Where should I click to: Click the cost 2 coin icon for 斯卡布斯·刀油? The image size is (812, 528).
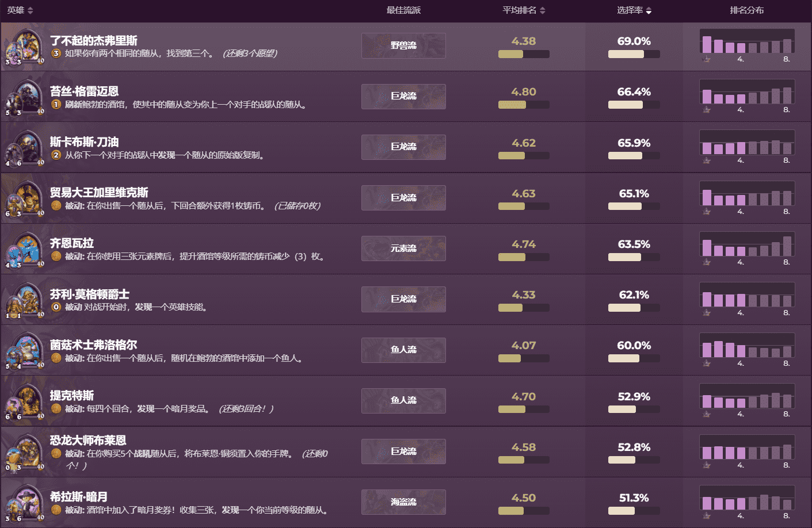56,155
